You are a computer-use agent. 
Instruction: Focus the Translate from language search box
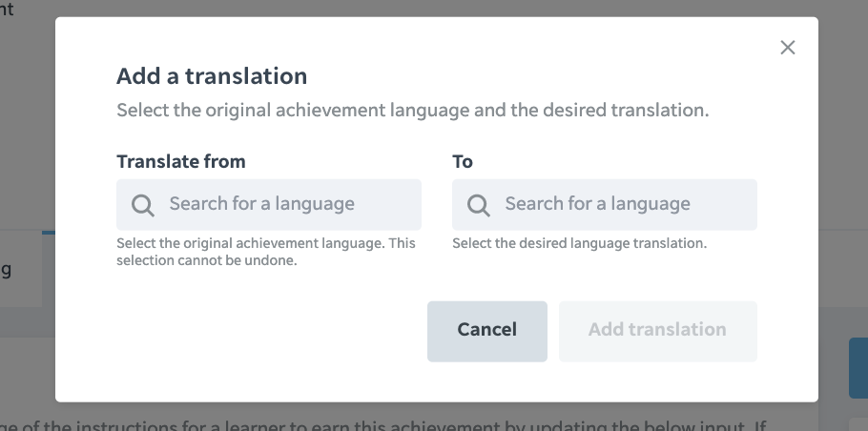tap(268, 204)
